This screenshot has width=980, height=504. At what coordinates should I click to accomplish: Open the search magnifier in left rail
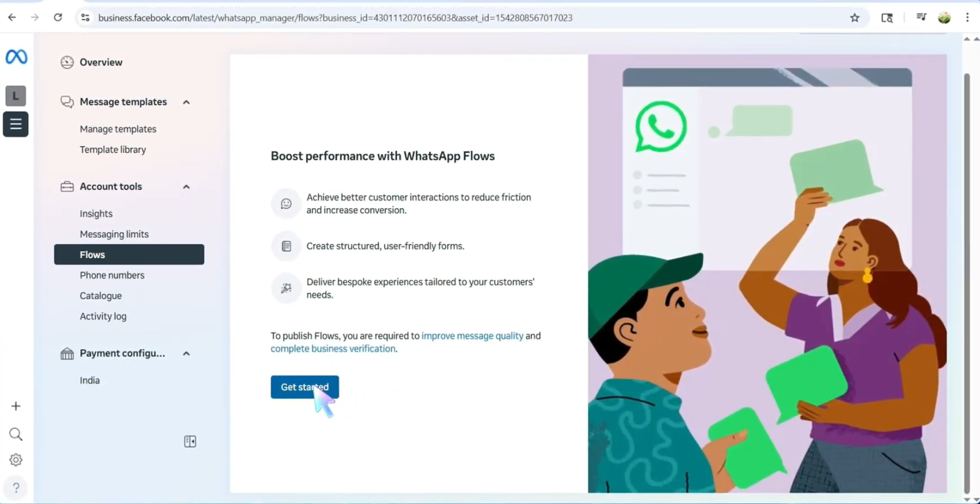tap(16, 435)
